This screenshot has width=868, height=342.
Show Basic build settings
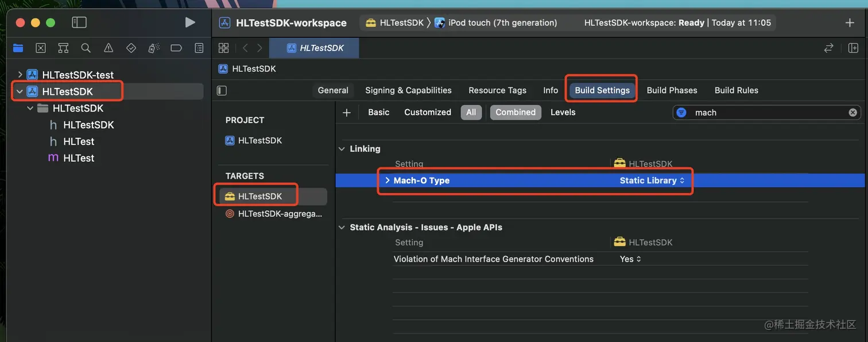(x=378, y=113)
